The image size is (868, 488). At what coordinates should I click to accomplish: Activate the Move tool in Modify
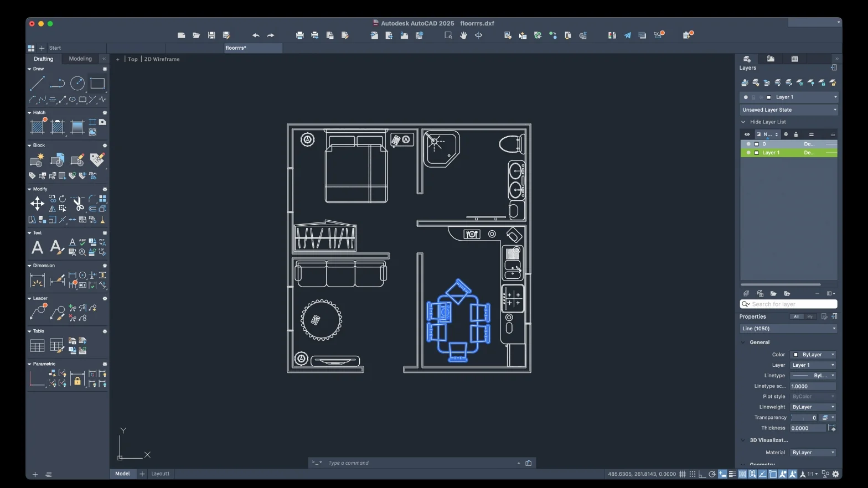37,204
